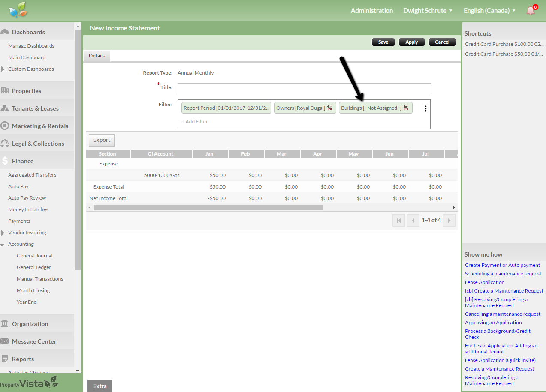Jump to first page of results
The width and height of the screenshot is (546, 392).
point(398,220)
